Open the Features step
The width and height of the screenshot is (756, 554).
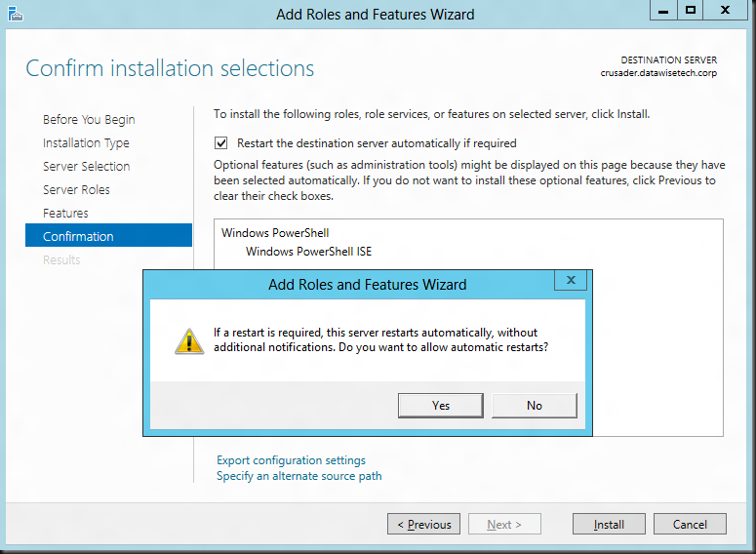pyautogui.click(x=65, y=213)
